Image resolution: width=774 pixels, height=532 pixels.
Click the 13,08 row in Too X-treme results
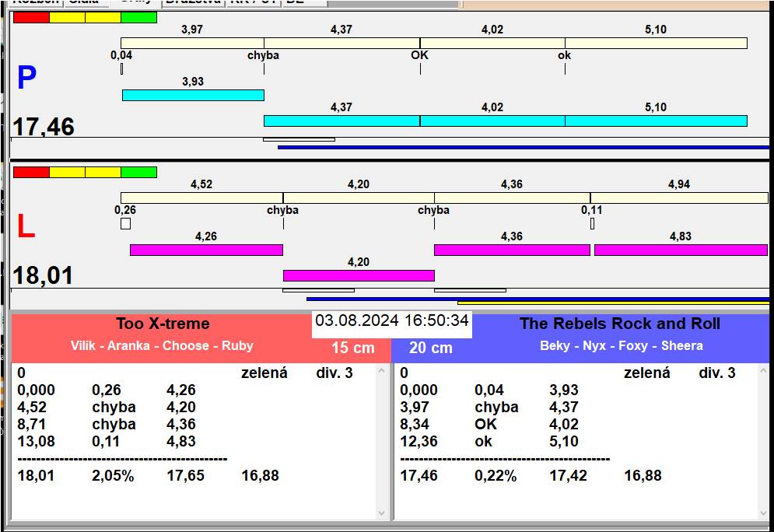(107, 441)
